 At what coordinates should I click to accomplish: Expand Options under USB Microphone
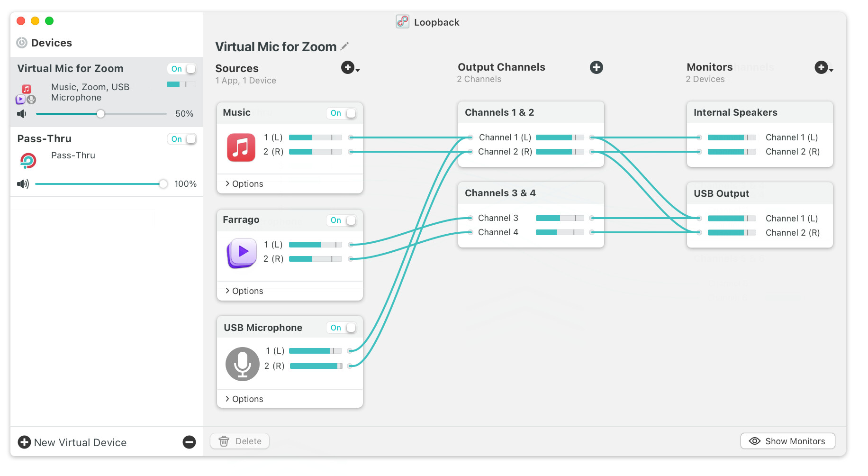click(244, 399)
